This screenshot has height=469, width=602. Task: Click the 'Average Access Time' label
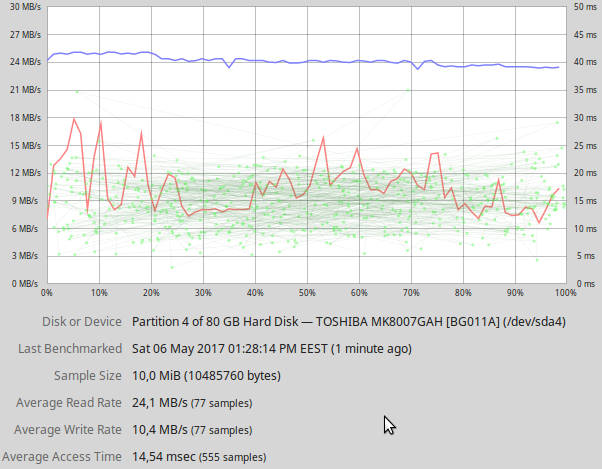pyautogui.click(x=61, y=457)
